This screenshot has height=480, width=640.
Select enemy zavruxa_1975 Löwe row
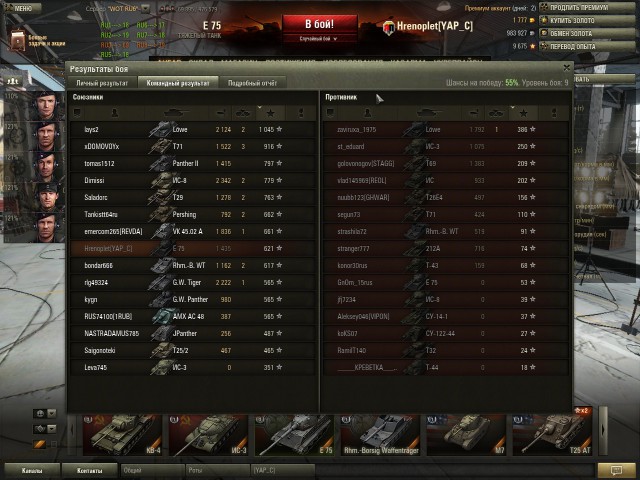pyautogui.click(x=446, y=129)
